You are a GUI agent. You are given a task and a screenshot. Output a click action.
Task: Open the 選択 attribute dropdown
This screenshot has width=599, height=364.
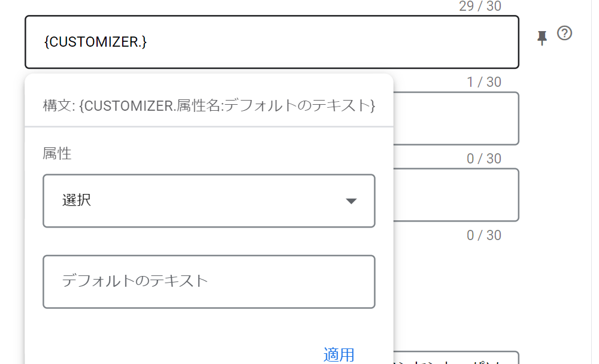(208, 201)
